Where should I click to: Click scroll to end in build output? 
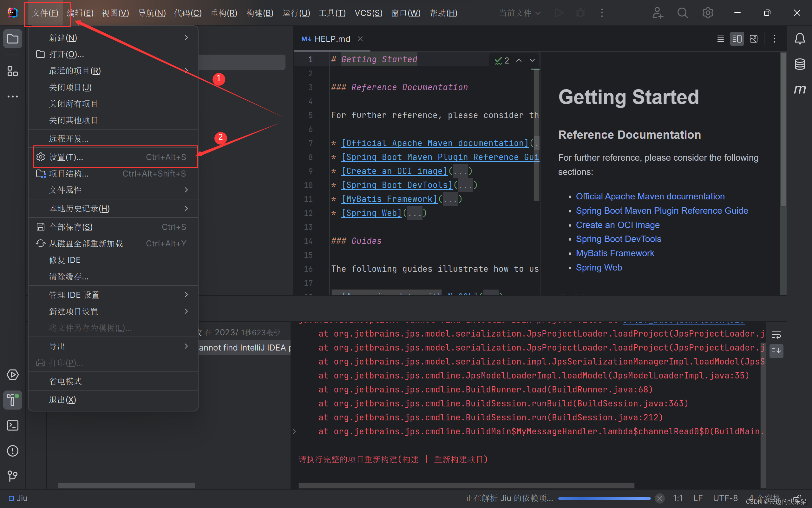776,351
